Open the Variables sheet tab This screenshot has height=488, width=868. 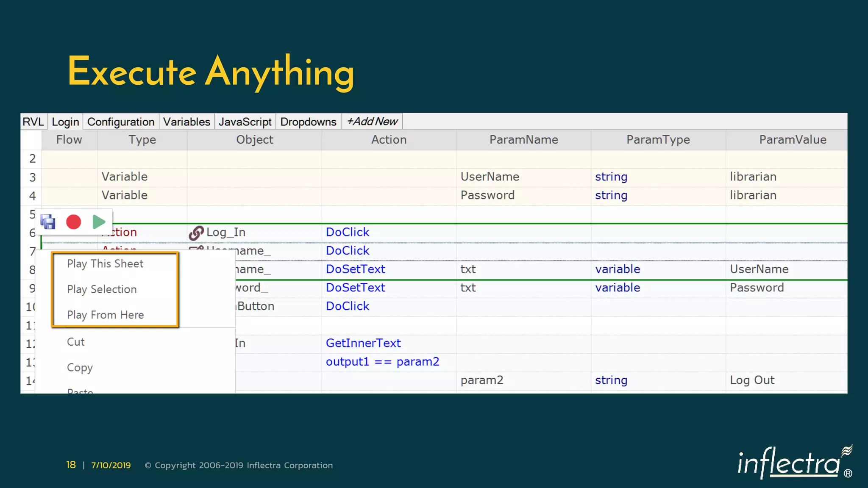coord(186,122)
